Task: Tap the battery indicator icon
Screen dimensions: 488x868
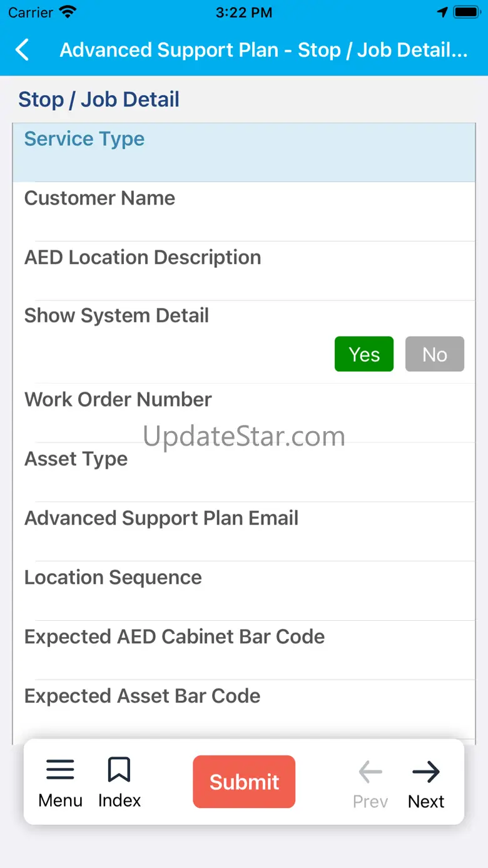Action: tap(467, 12)
